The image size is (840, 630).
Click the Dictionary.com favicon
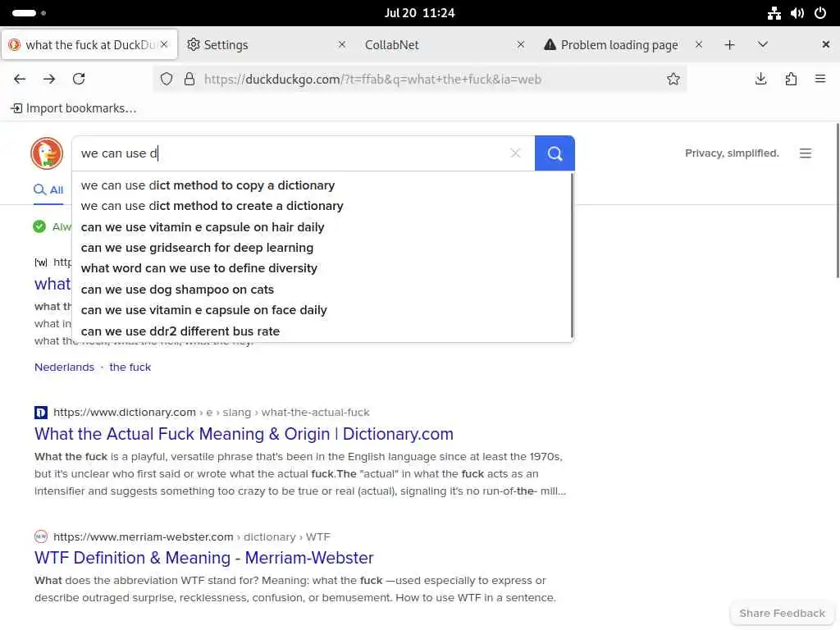(x=41, y=413)
